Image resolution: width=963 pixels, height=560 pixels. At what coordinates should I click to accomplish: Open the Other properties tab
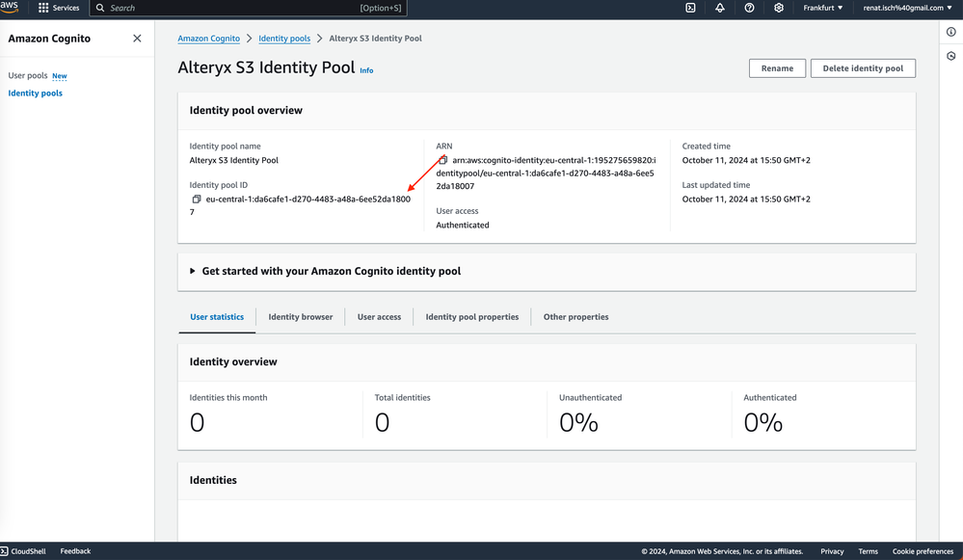pyautogui.click(x=575, y=317)
